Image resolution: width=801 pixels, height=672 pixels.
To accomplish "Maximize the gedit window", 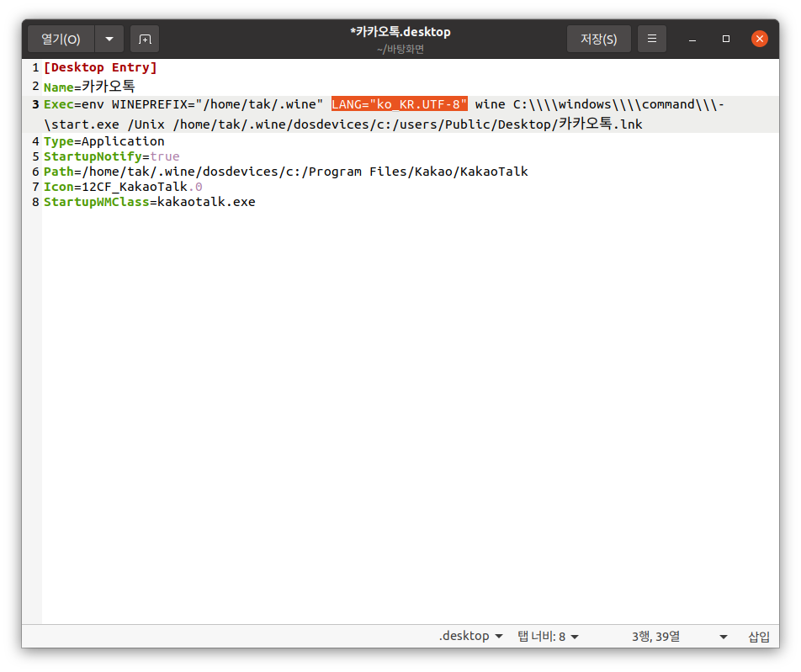I will point(726,39).
